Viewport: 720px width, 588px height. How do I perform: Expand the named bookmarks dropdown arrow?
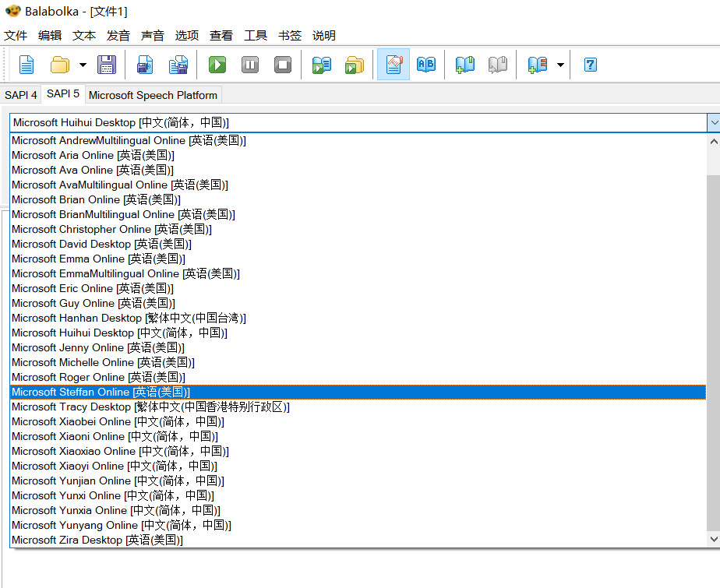560,65
